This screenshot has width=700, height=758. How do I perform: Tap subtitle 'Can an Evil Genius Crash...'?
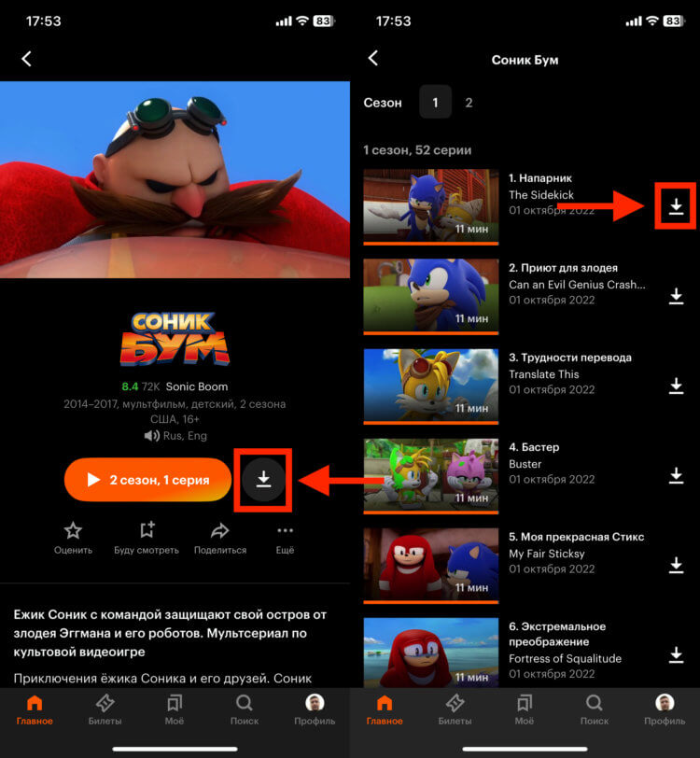(577, 285)
